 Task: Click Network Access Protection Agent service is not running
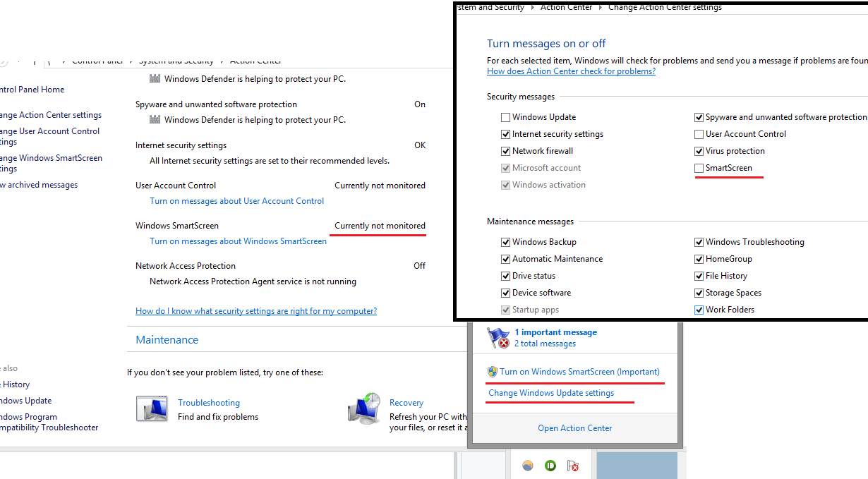[x=253, y=281]
